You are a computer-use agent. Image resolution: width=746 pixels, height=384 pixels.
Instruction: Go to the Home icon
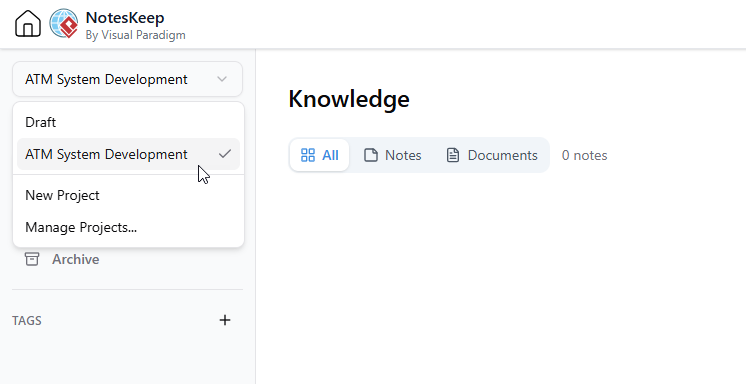(28, 23)
